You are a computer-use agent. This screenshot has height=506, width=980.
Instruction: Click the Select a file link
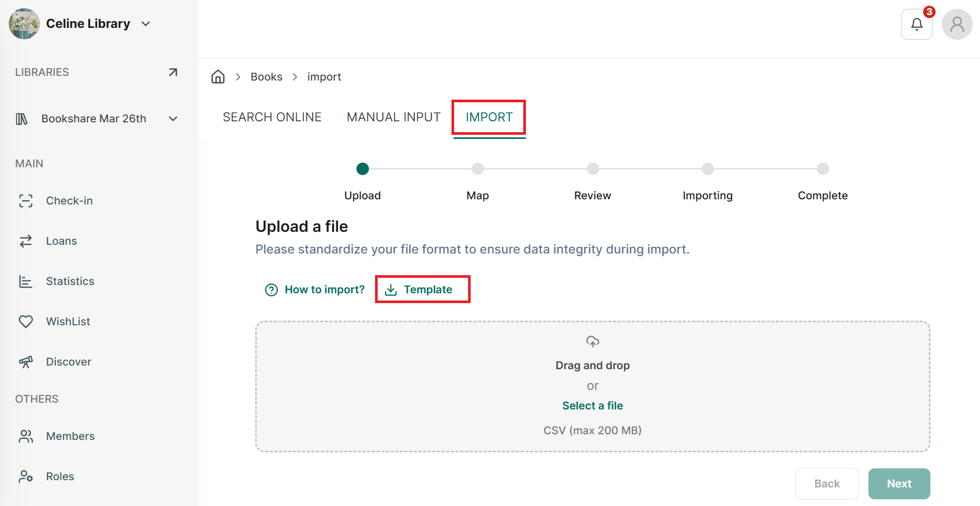(593, 406)
